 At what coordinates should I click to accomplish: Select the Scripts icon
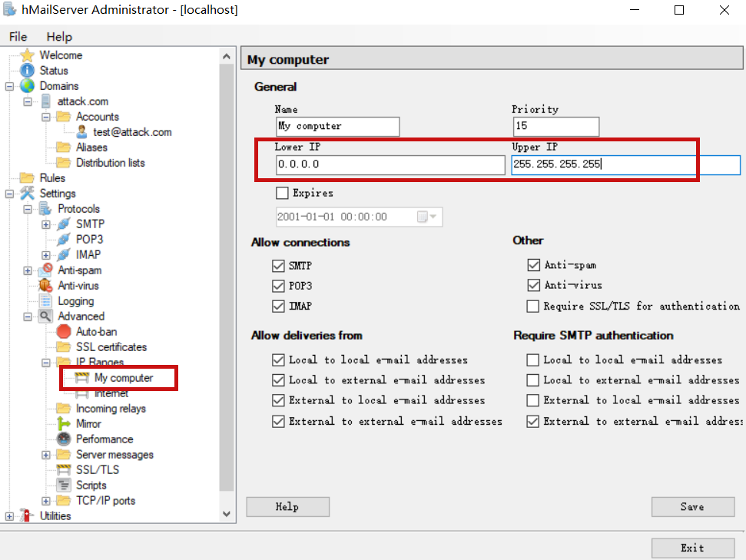coord(64,485)
